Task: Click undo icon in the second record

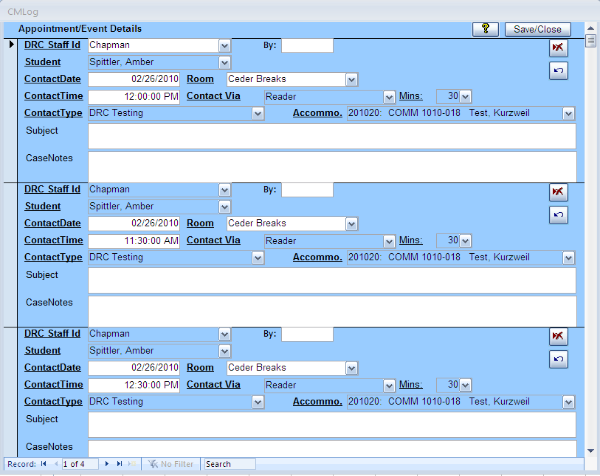Action: click(x=558, y=214)
